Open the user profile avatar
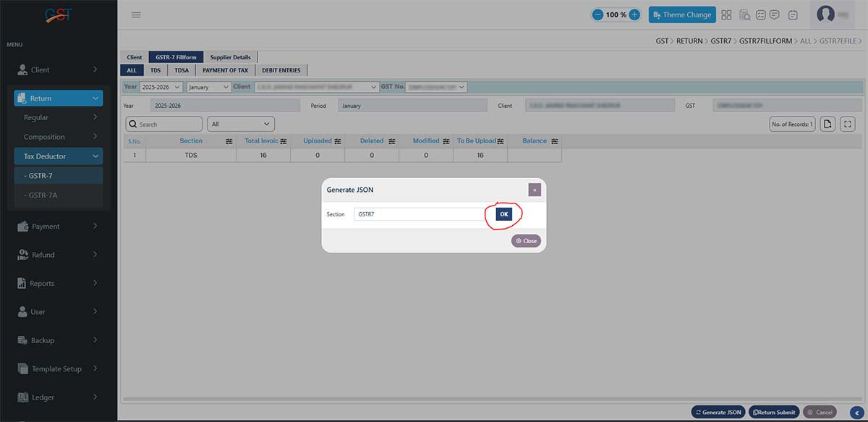This screenshot has width=868, height=422. pos(825,14)
